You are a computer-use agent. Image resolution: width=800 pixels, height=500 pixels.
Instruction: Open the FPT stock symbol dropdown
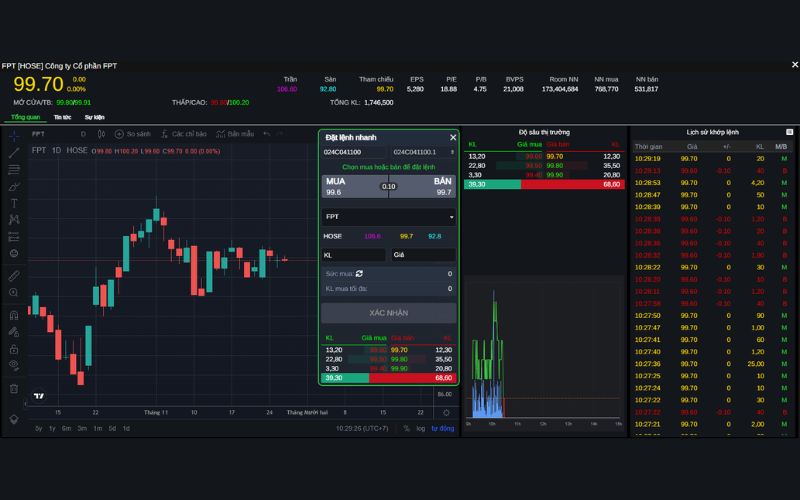(388, 216)
